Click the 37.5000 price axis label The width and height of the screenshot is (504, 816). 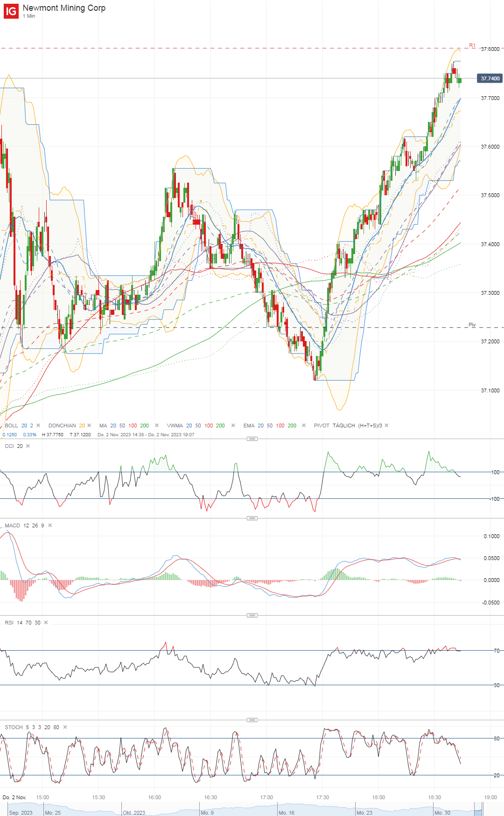490,195
